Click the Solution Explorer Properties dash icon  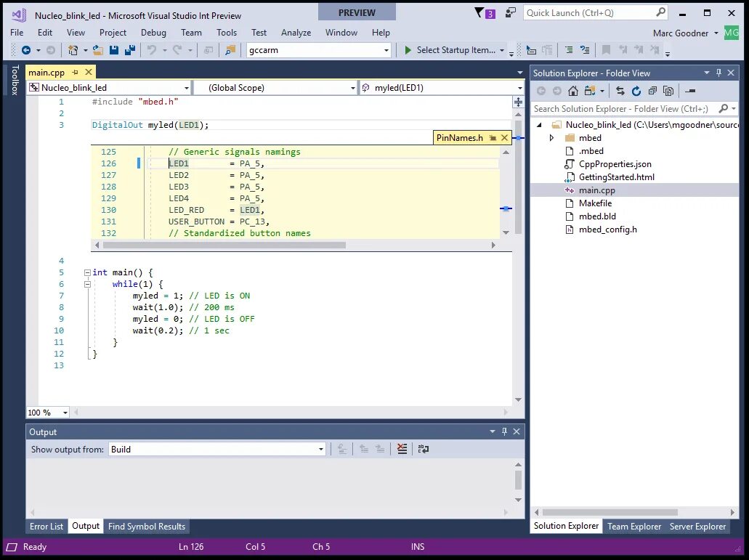pos(690,91)
